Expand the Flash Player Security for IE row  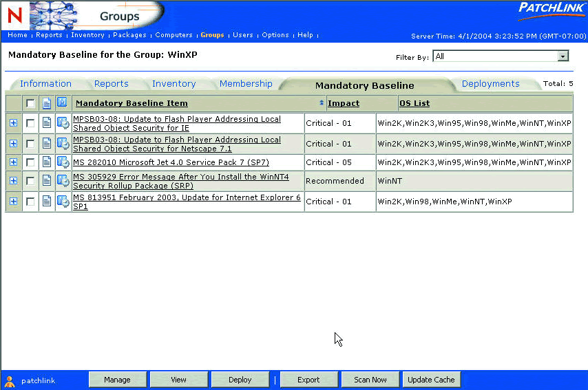(x=14, y=123)
